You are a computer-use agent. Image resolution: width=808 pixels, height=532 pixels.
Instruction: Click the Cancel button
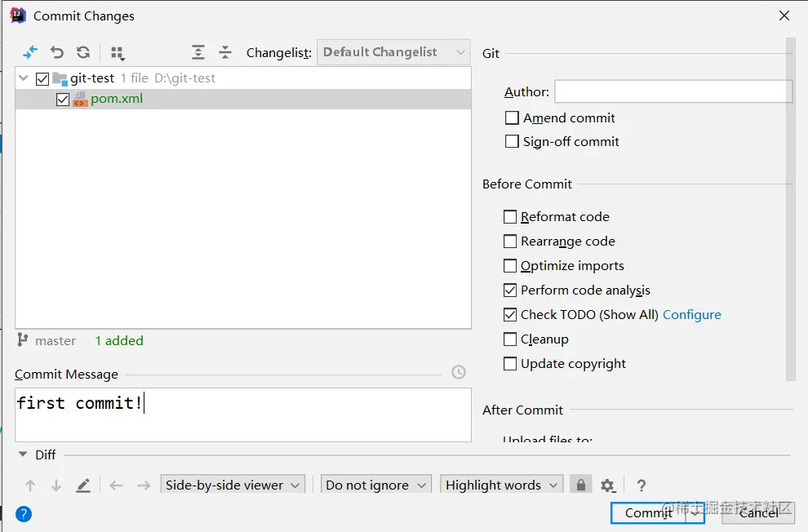coord(758,513)
